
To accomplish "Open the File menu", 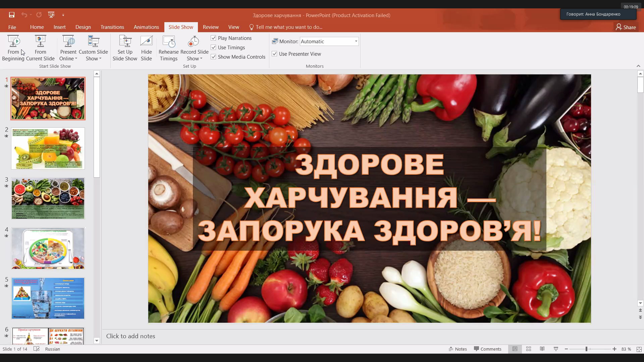I will coord(12,27).
